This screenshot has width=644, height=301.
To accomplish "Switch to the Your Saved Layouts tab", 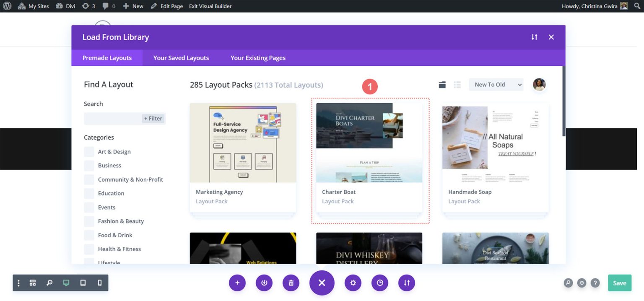I will (180, 57).
